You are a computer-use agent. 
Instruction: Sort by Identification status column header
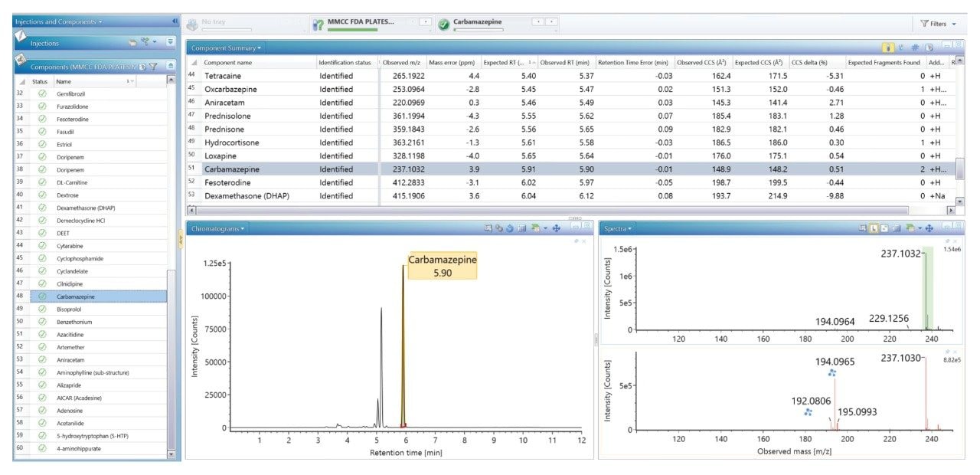pos(345,62)
